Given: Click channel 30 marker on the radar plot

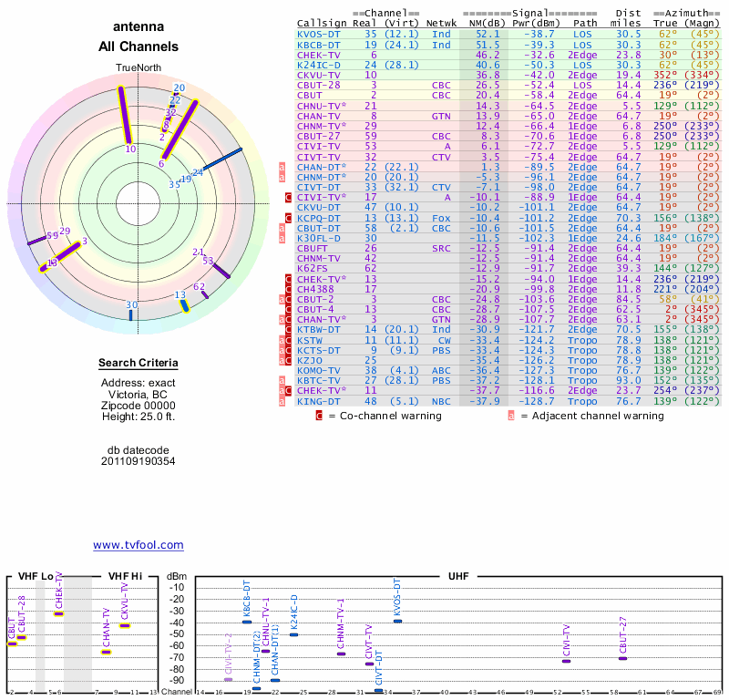Looking at the screenshot, I should pos(130,314).
